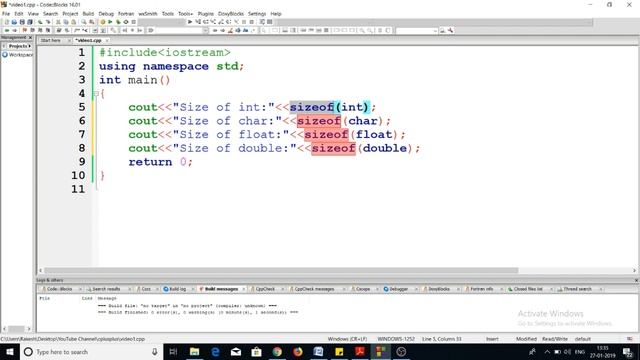Open the Build log tab
Screen dimensions: 640x360
point(177,289)
